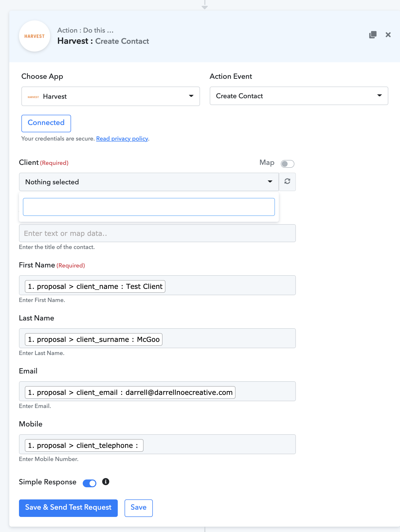Close the Harvest action panel
This screenshot has height=532, width=400.
coord(388,35)
